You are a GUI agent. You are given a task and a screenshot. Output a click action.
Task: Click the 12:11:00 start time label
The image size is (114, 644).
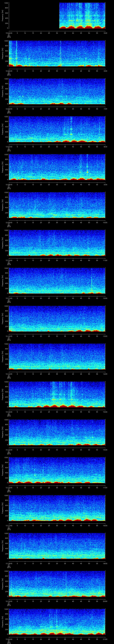pyautogui.click(x=9, y=298)
